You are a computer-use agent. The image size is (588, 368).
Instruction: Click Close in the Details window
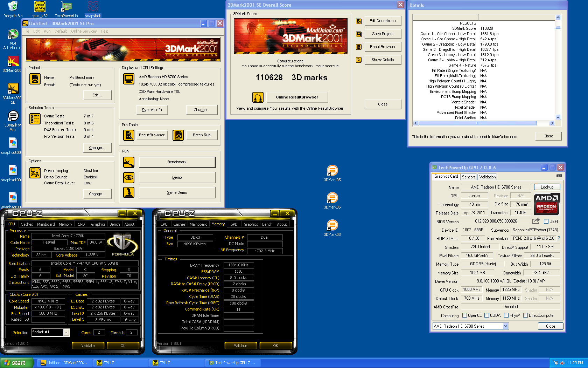pyautogui.click(x=548, y=136)
